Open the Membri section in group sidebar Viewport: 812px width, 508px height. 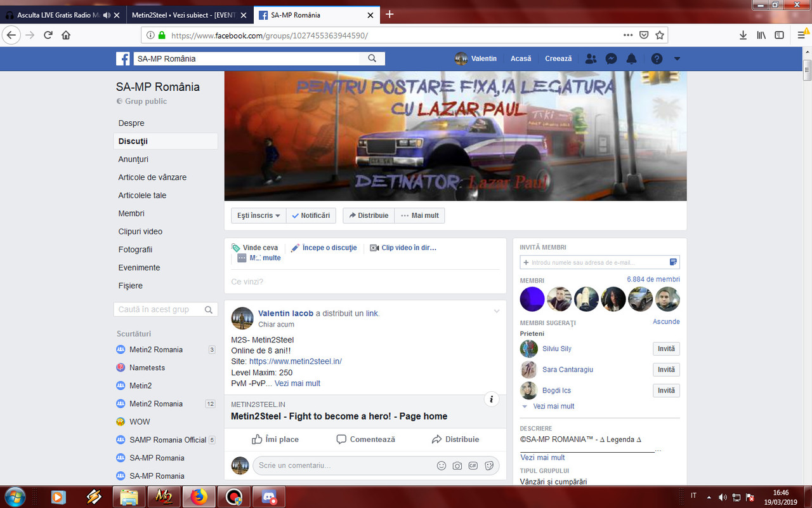click(x=131, y=213)
